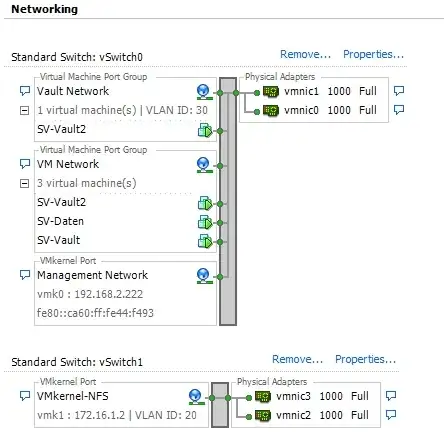Click info bubble icon for vmnic1 adapter
Screen dimensions: 444x440
399,91
